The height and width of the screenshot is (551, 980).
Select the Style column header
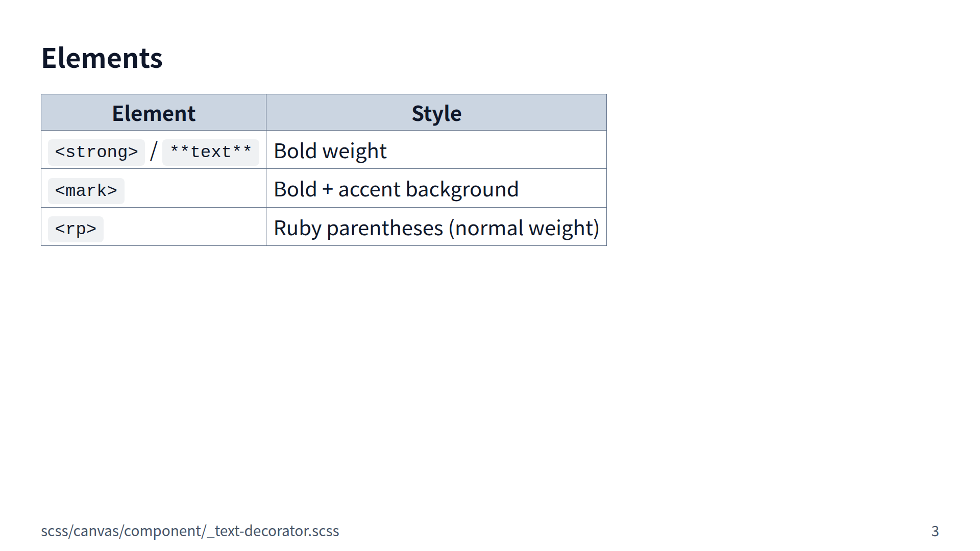[436, 113]
